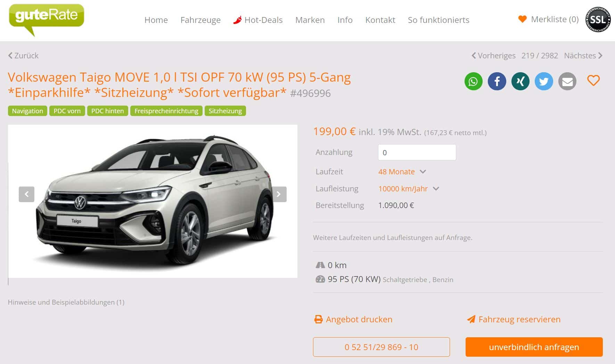The height and width of the screenshot is (364, 615).
Task: Share listing via WhatsApp icon
Action: [473, 81]
